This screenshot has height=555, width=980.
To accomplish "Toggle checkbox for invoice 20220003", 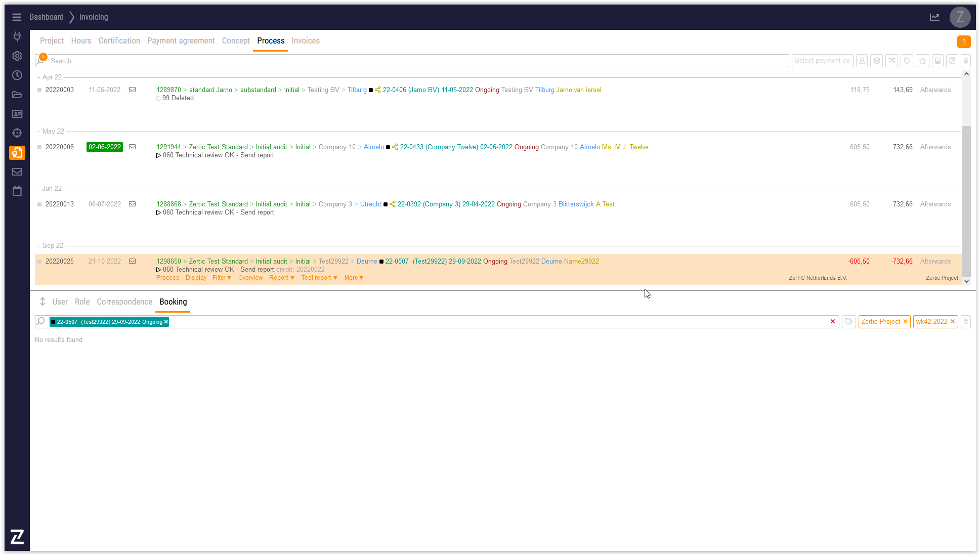I will click(x=39, y=90).
